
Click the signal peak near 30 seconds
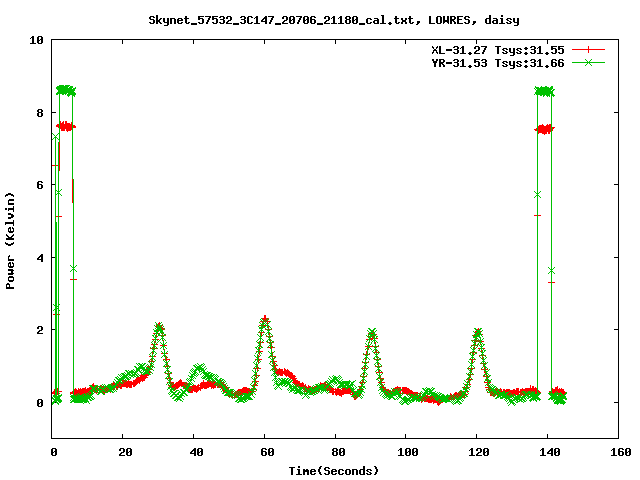pyautogui.click(x=159, y=328)
